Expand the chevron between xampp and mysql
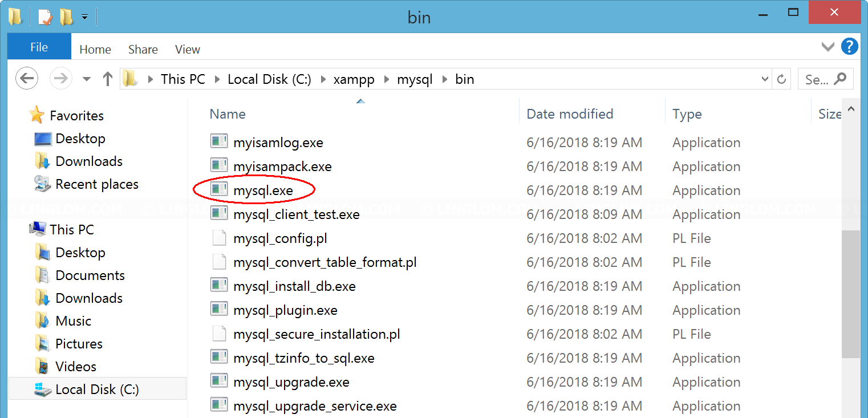Viewport: 868px width, 418px height. [x=386, y=79]
